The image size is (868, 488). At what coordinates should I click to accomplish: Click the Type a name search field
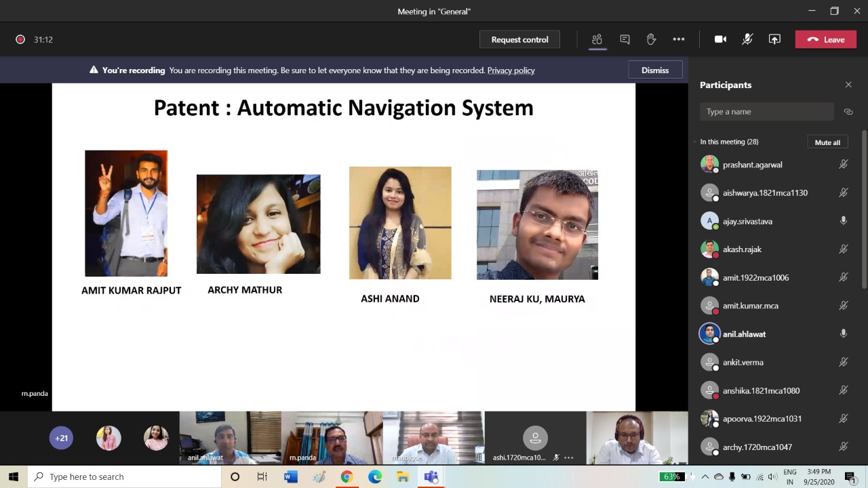[x=766, y=112]
